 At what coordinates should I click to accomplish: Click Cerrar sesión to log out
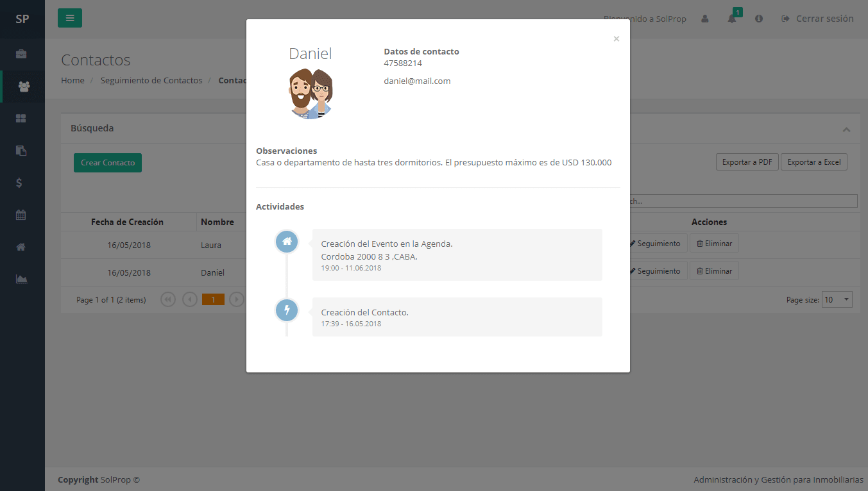pyautogui.click(x=817, y=19)
